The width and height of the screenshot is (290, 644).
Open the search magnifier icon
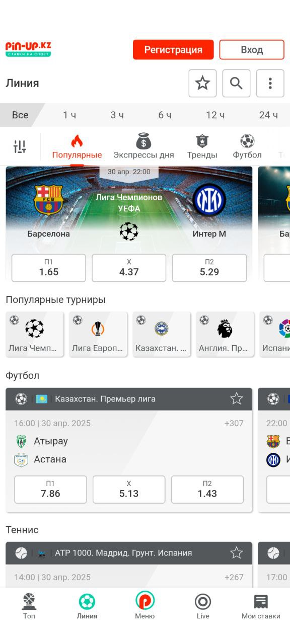click(236, 83)
